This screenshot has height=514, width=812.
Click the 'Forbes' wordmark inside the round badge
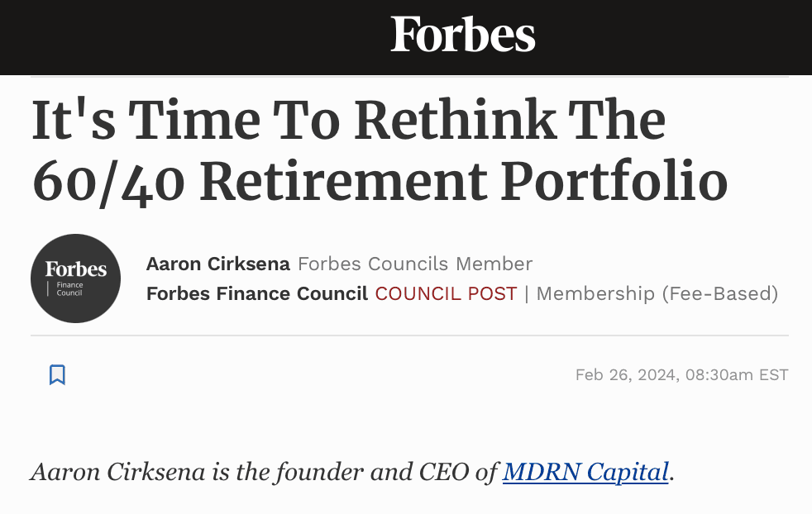pyautogui.click(x=75, y=269)
